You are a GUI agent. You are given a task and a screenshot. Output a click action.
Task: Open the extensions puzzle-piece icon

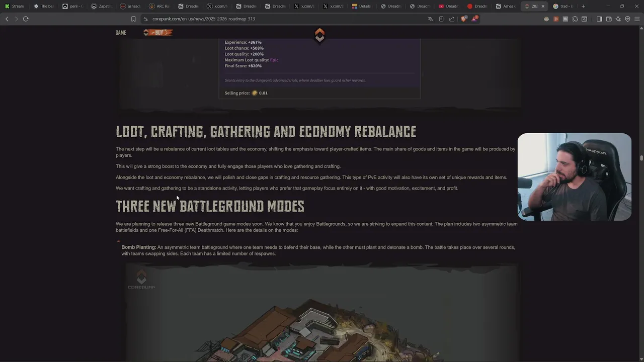(x=575, y=19)
